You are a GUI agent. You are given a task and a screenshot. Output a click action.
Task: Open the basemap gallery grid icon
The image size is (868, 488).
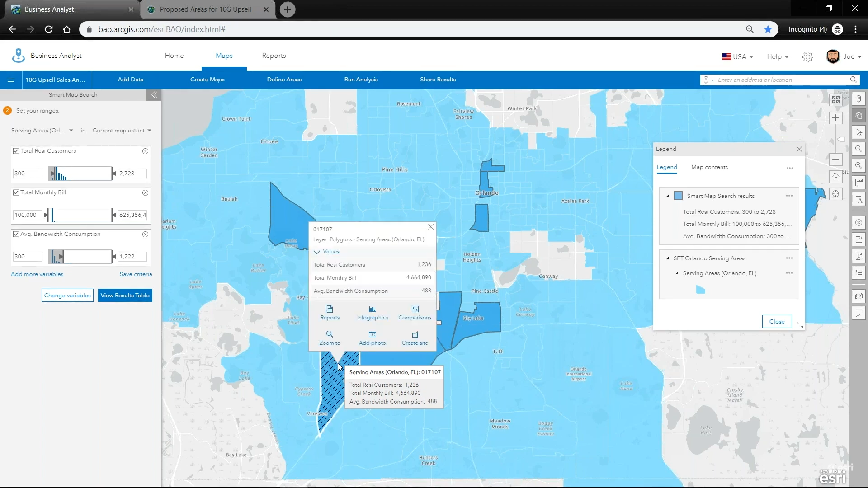click(835, 99)
